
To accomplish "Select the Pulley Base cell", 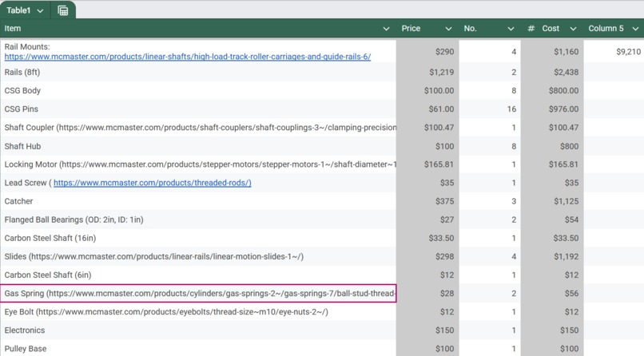I will pos(198,349).
